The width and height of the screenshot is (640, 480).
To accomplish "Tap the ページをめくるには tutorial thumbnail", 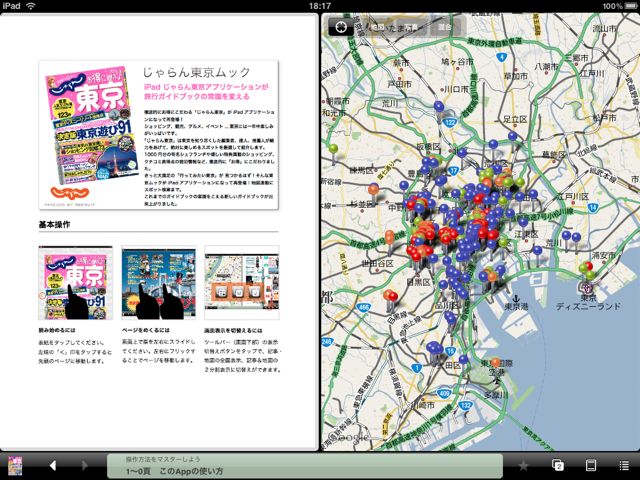I will 159,283.
